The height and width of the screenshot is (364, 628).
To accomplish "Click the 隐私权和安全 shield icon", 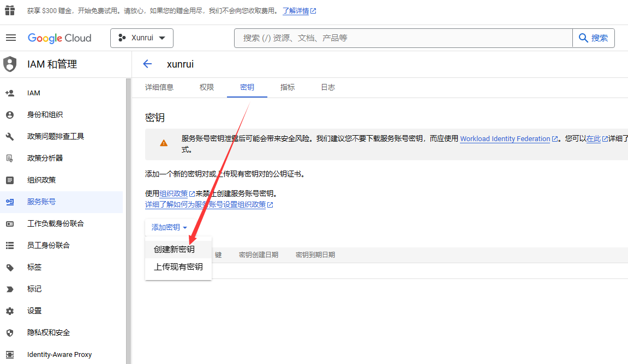I will coord(10,333).
